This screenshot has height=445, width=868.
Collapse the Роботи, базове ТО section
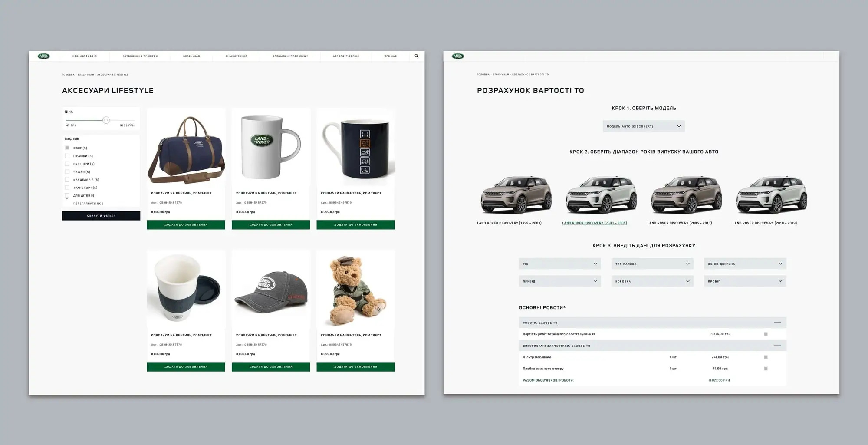(777, 323)
